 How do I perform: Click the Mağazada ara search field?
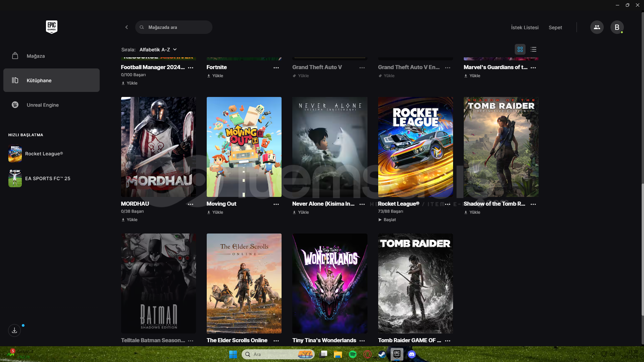point(174,27)
